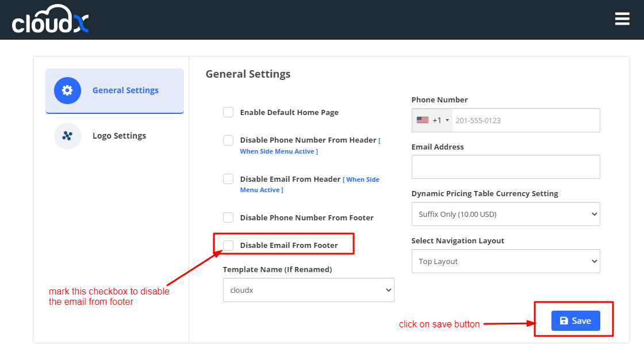
Task: Expand Dynamic Pricing Table Currency dropdown
Action: [x=505, y=214]
